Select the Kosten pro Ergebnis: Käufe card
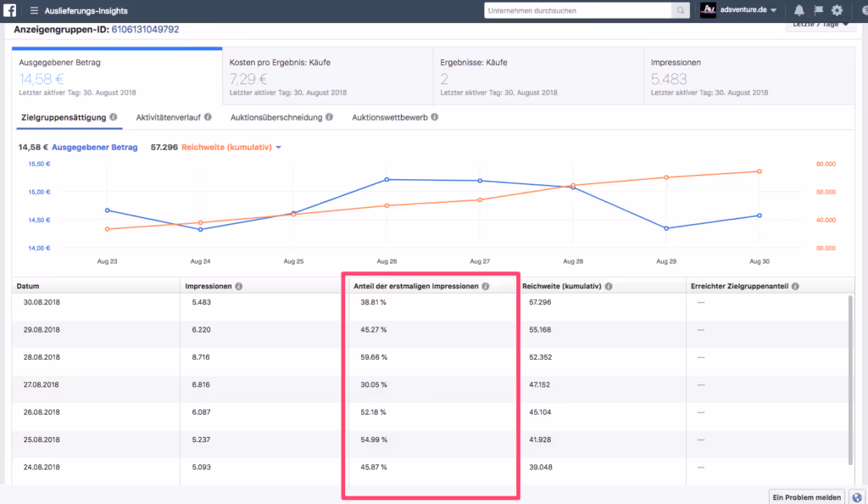The image size is (868, 504). click(328, 77)
